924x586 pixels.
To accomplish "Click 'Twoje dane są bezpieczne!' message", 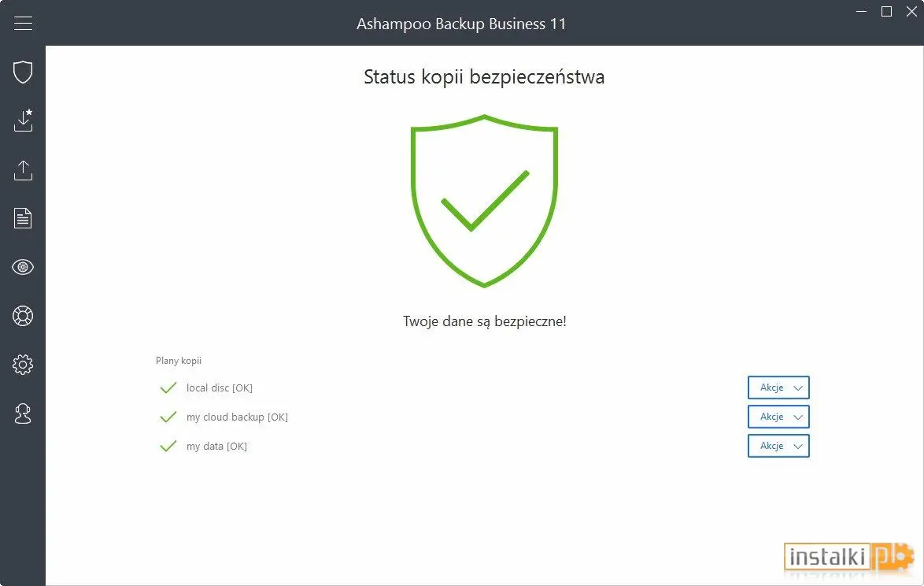I will point(484,321).
